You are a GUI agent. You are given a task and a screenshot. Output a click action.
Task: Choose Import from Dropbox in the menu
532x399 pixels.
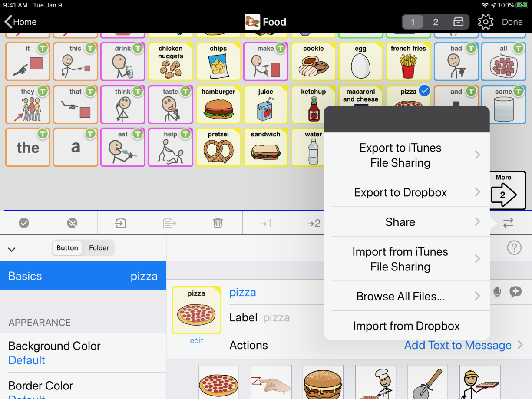[407, 326]
